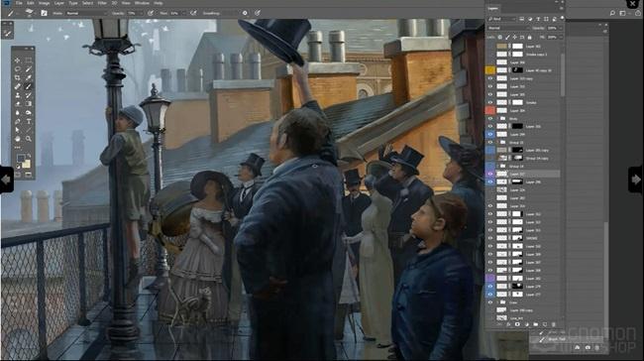Viewport: 644px width, 361px height.
Task: Select the Eyedropper tool
Action: (x=29, y=77)
